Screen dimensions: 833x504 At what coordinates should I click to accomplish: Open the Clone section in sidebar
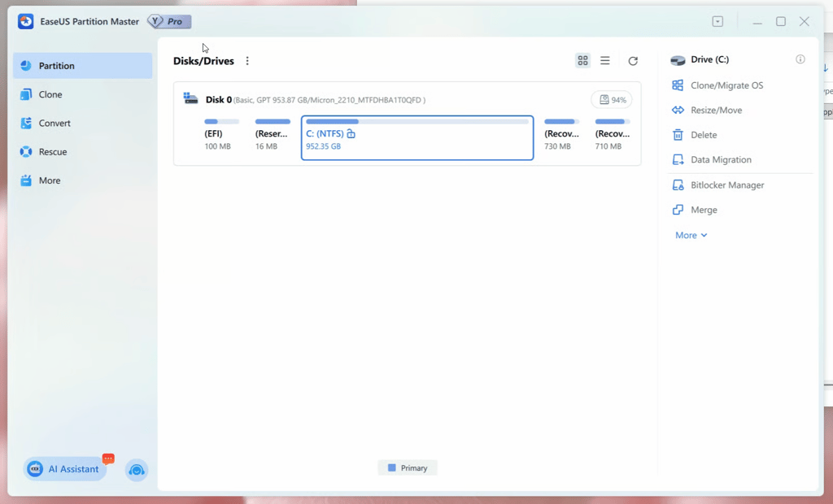[82, 94]
